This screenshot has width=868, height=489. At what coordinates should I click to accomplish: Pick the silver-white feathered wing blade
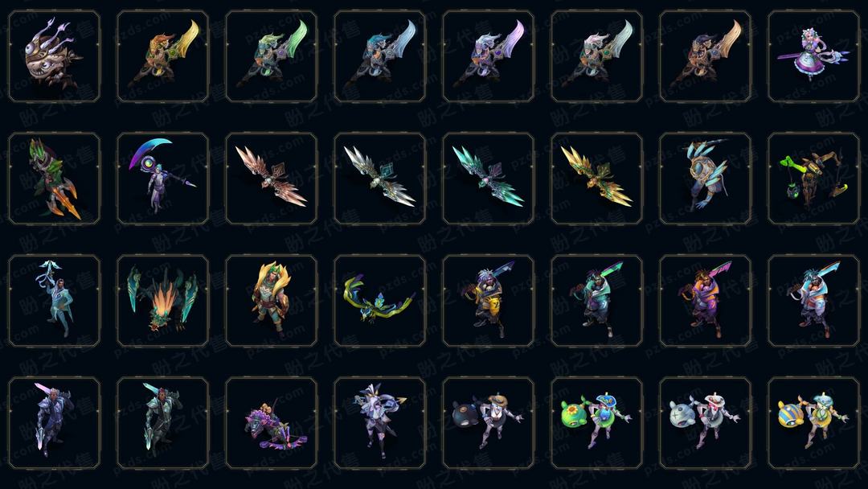click(x=379, y=179)
